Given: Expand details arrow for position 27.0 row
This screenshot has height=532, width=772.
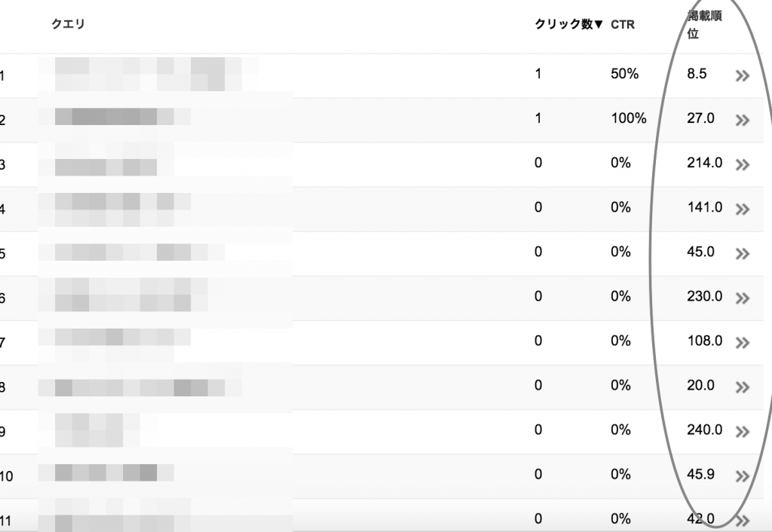Looking at the screenshot, I should 743,121.
